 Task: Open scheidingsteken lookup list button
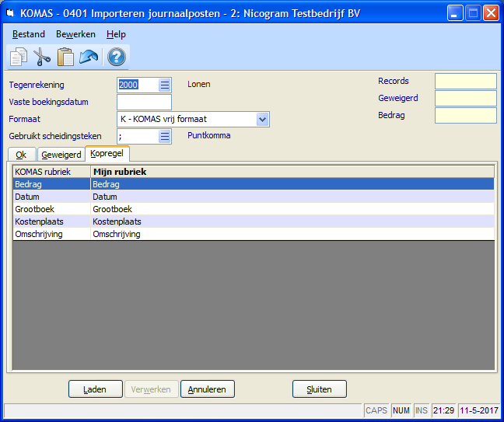pos(165,137)
